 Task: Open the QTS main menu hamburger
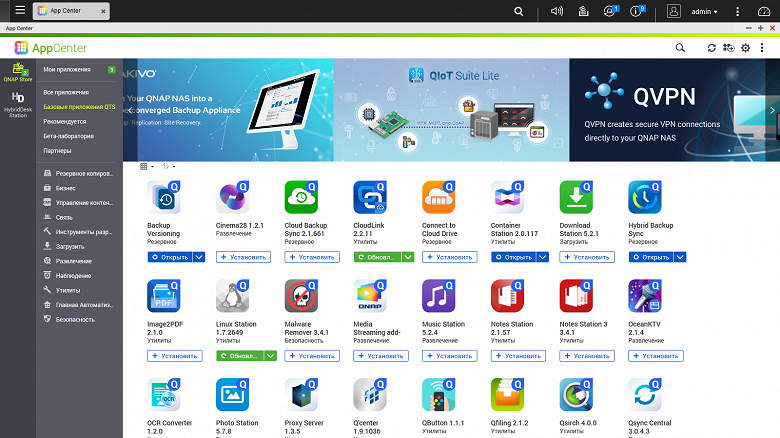pos(20,10)
